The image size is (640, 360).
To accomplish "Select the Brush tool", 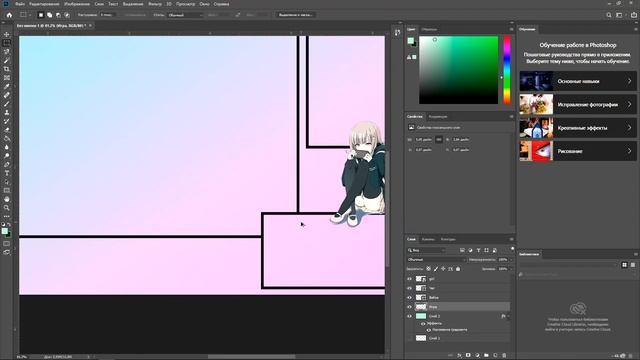I will (x=7, y=104).
